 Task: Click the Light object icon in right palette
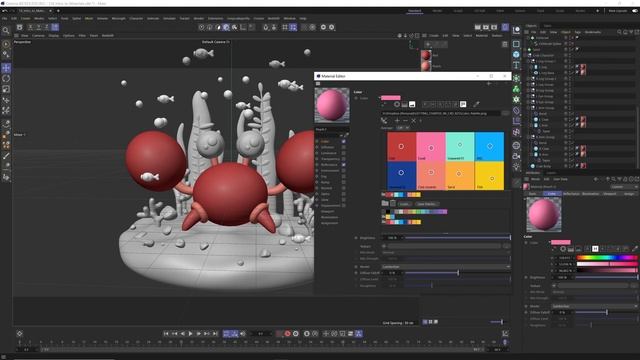tap(516, 167)
